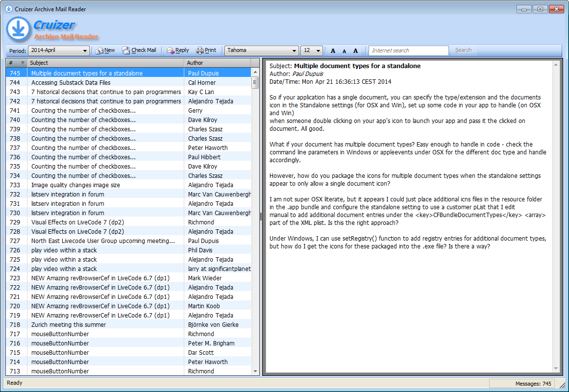The height and width of the screenshot is (392, 569).
Task: Click the Cruizer download arrow logo
Action: tap(19, 29)
